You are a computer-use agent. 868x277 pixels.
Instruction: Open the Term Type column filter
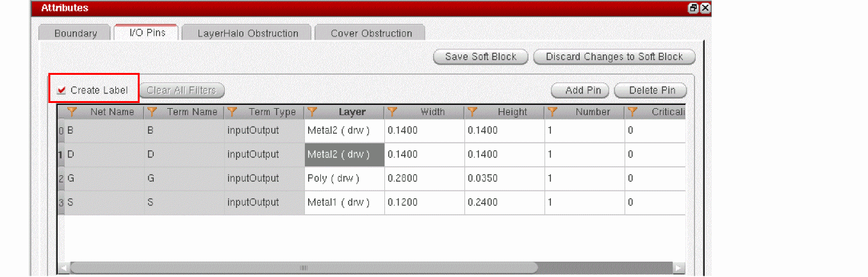pos(232,112)
